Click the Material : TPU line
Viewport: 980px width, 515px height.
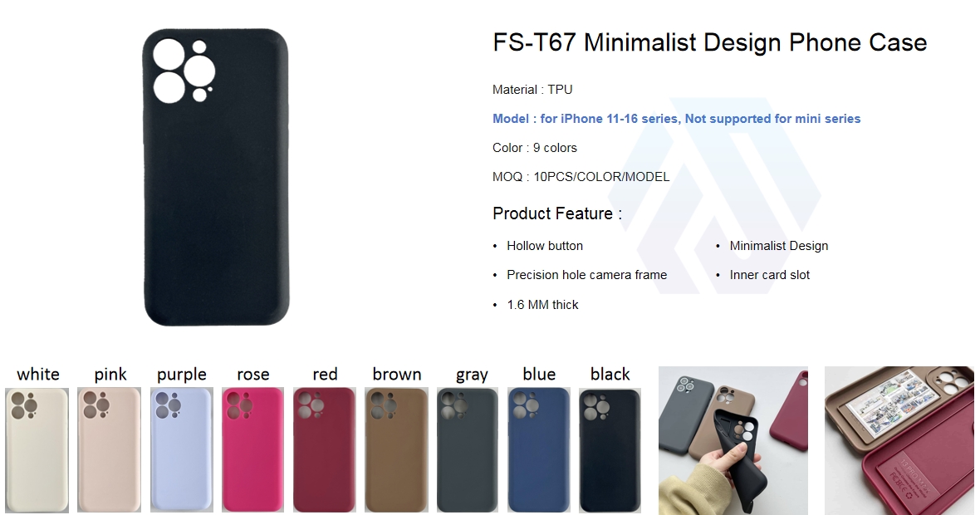532,90
